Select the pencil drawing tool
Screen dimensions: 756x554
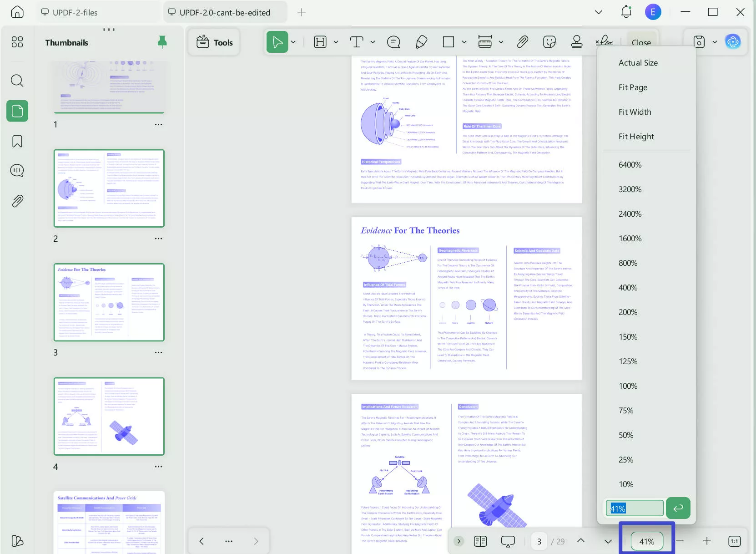point(421,42)
